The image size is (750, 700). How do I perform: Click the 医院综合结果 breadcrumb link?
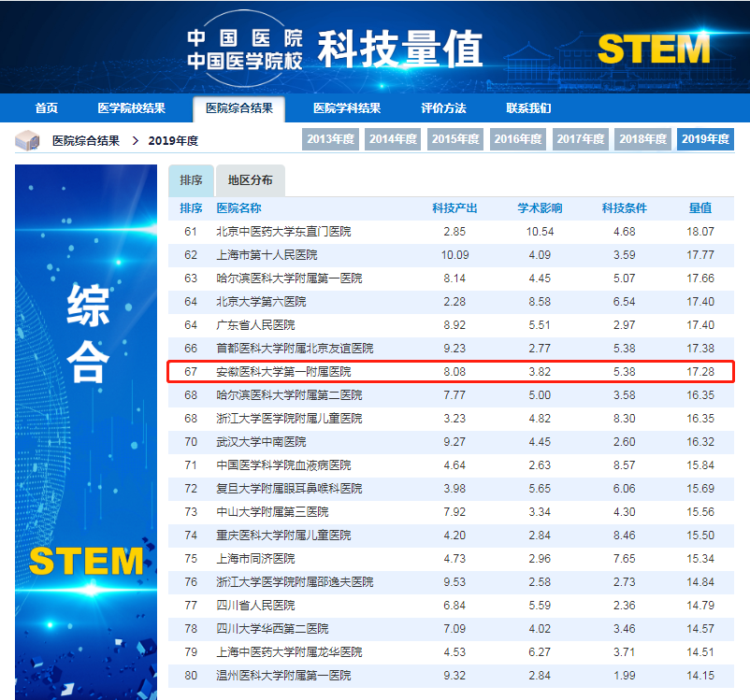tap(86, 141)
